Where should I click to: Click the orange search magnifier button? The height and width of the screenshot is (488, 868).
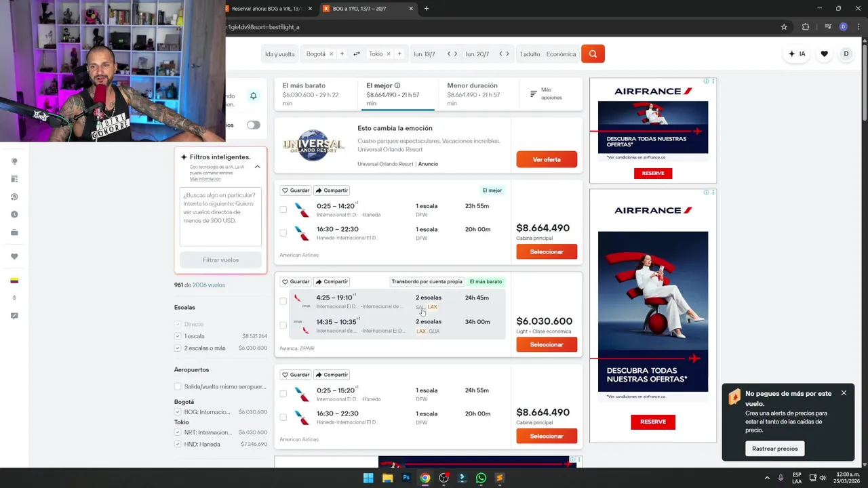593,54
